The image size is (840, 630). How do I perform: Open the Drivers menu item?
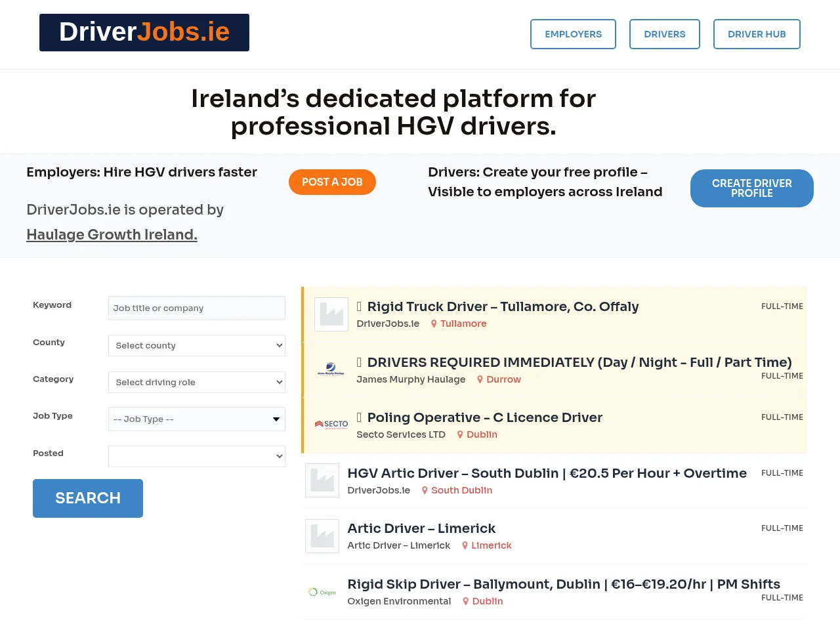point(665,34)
